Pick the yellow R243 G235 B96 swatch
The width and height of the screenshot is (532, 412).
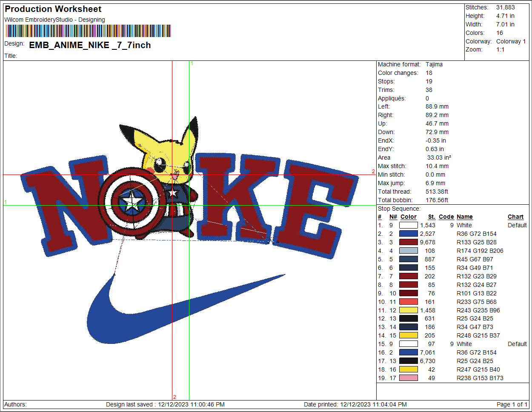[408, 310]
